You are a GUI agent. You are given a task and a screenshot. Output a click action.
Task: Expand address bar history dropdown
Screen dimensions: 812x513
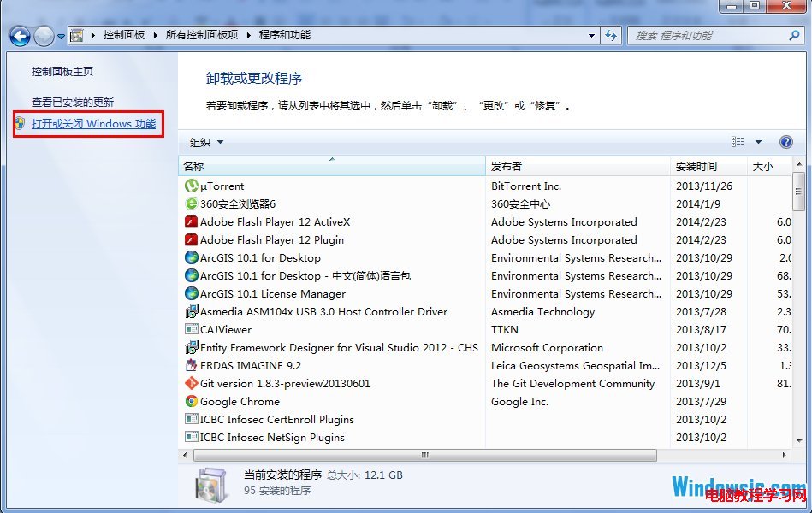click(591, 36)
